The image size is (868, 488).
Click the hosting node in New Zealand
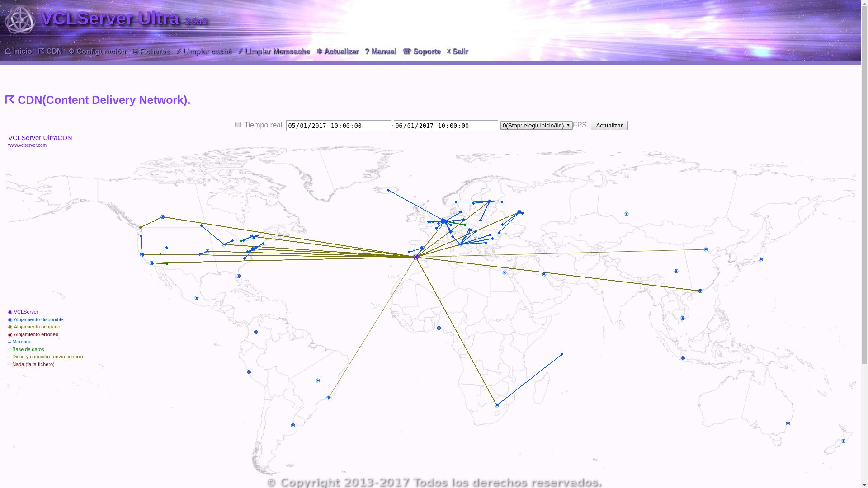(x=844, y=441)
